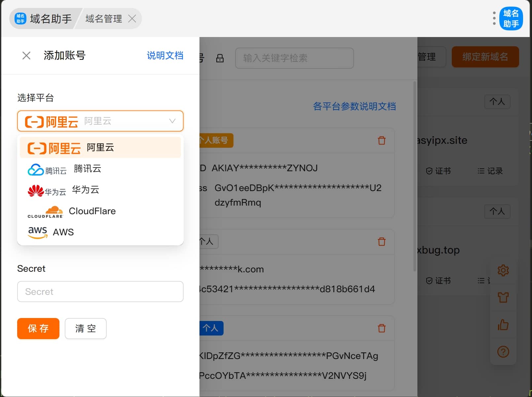The height and width of the screenshot is (397, 532).
Task: Click the orange 个人账号 tag
Action: pyautogui.click(x=216, y=140)
